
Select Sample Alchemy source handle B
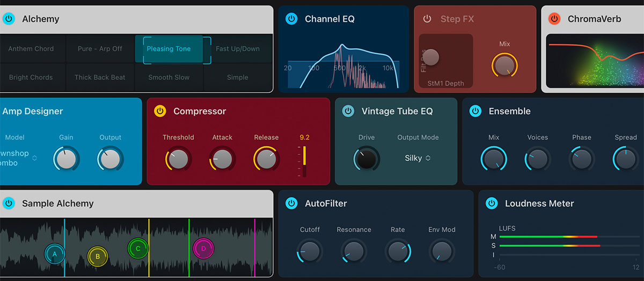coord(98,257)
